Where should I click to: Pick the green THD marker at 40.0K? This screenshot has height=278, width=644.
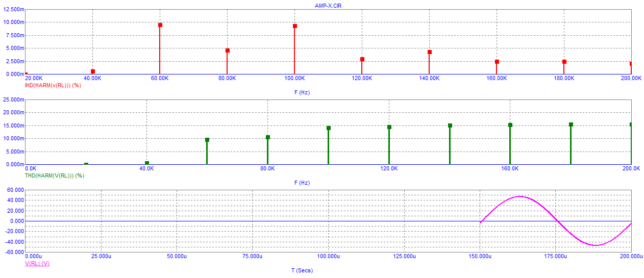(146, 163)
